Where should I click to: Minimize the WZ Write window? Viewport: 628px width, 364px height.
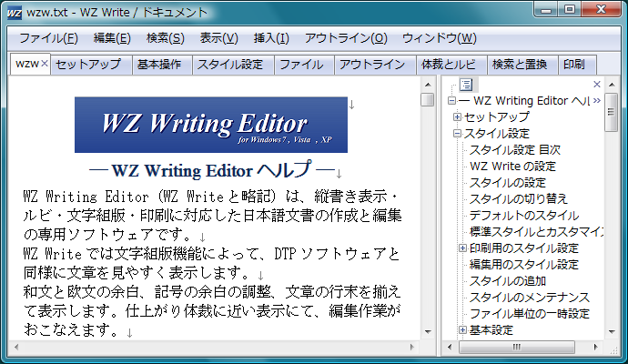point(546,9)
